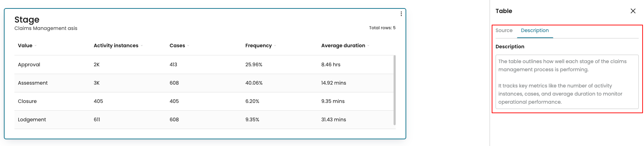The width and height of the screenshot is (644, 146).
Task: Close the Table side panel
Action: (x=633, y=11)
